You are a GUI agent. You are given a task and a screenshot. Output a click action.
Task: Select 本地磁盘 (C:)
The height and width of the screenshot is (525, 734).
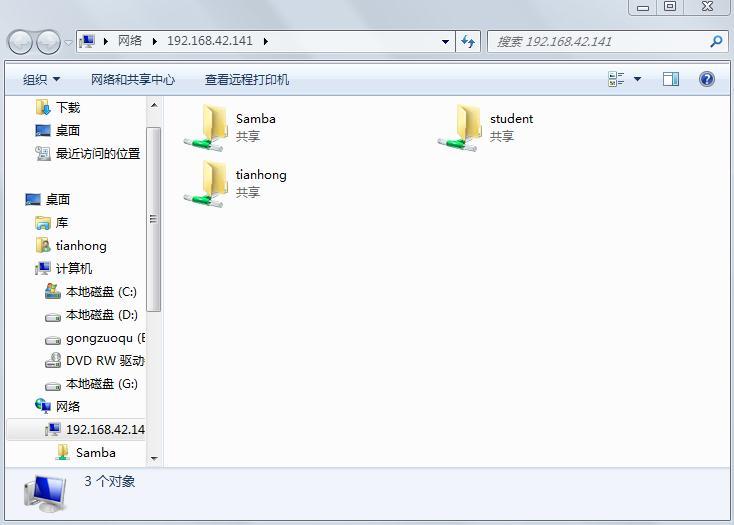tap(91, 292)
